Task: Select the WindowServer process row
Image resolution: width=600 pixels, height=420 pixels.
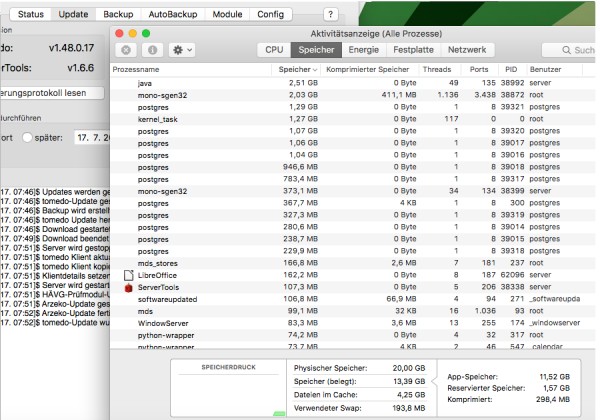Action: 353,323
